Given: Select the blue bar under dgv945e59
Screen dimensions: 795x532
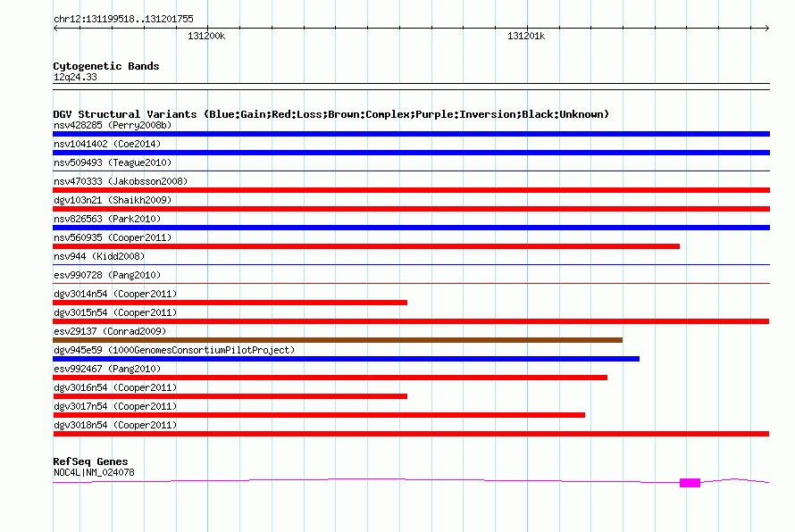Looking at the screenshot, I should point(346,359).
